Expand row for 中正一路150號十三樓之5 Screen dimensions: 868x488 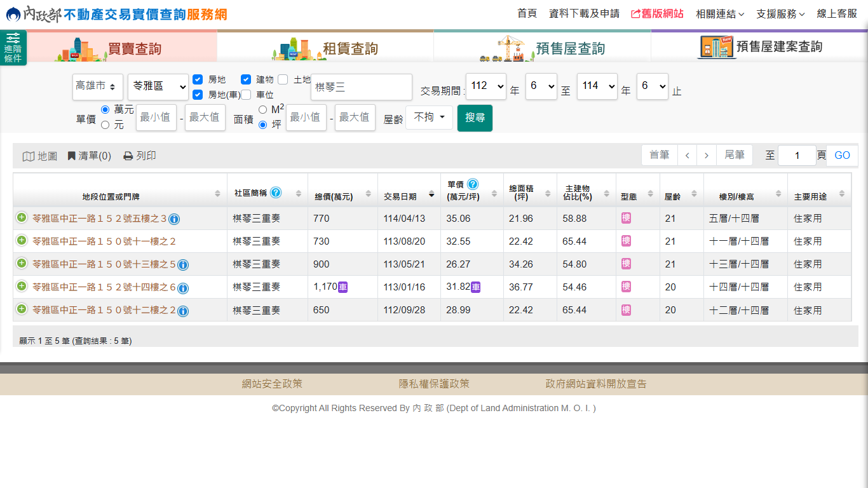[x=22, y=263]
